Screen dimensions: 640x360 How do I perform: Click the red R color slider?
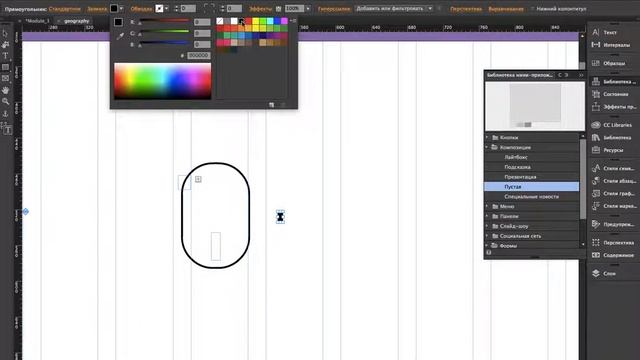[x=164, y=20]
